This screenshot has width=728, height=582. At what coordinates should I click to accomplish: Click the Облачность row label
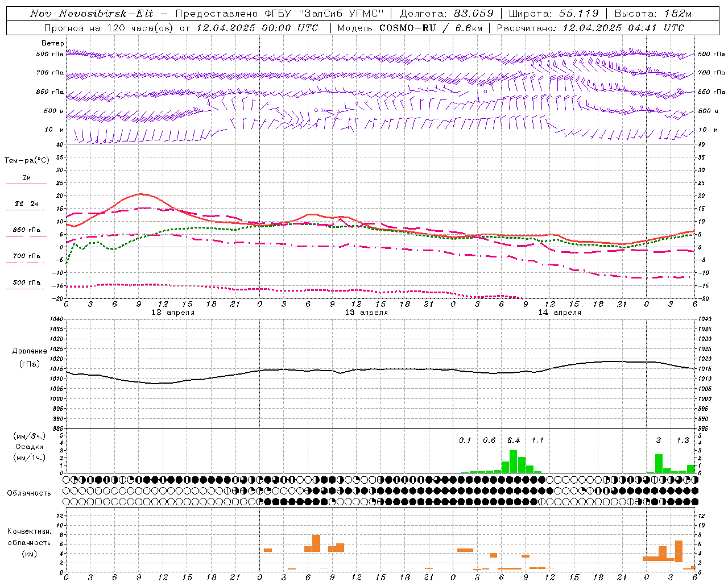pos(29,493)
